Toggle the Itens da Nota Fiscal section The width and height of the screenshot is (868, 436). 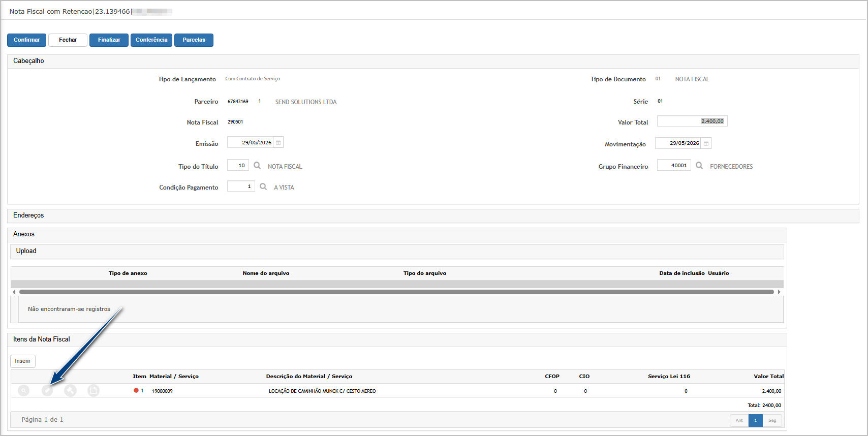pos(397,339)
